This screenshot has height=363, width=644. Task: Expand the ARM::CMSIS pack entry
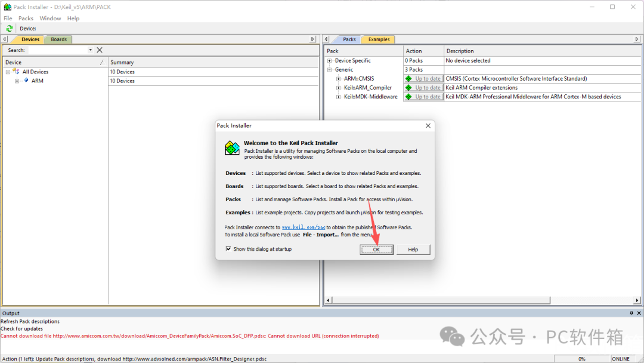[x=339, y=79]
